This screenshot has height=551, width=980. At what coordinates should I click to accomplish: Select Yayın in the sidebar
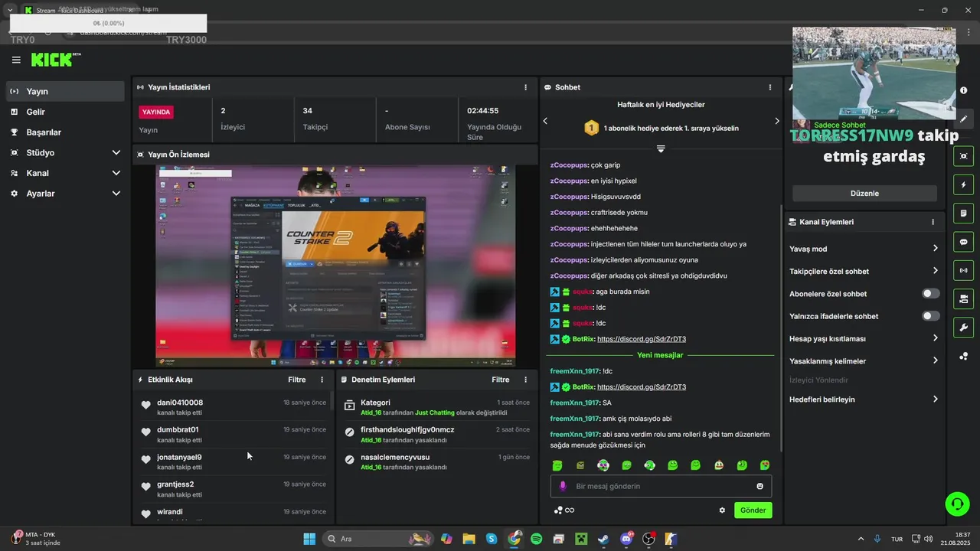click(65, 91)
